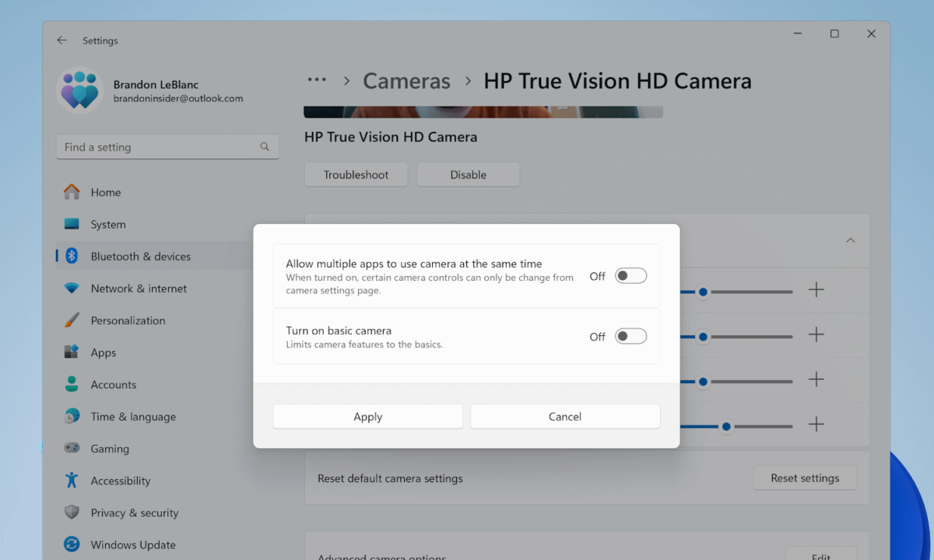Apply the camera settings changes
Screen dimensions: 934x560
click(367, 416)
